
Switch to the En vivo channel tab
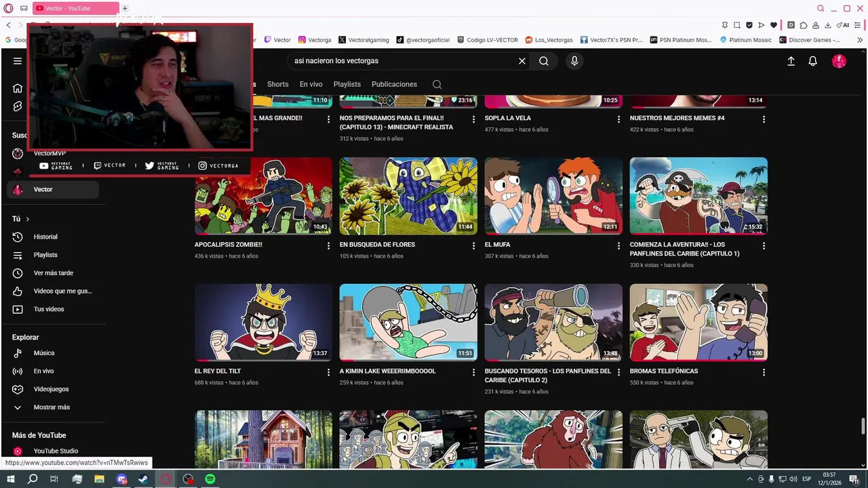coord(311,84)
